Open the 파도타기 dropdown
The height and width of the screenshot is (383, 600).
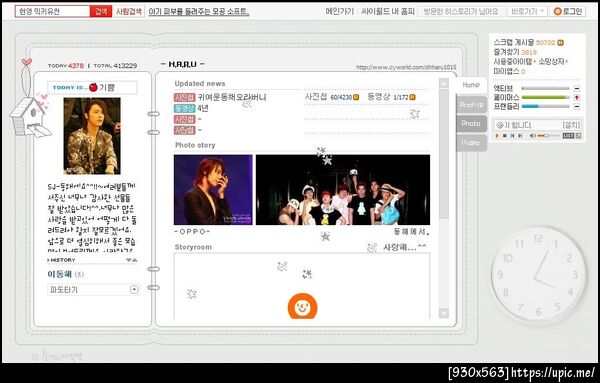(x=93, y=290)
